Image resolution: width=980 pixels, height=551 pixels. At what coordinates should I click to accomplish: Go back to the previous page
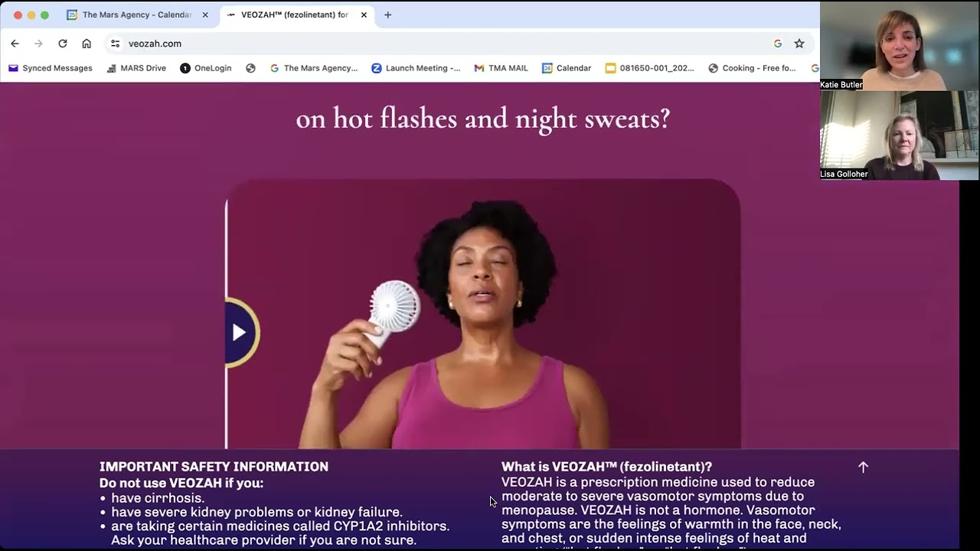pyautogui.click(x=15, y=44)
